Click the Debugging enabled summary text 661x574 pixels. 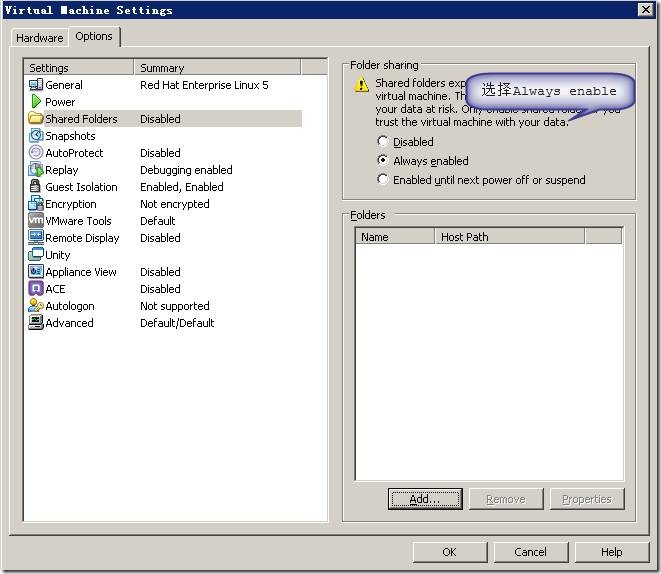pos(186,170)
